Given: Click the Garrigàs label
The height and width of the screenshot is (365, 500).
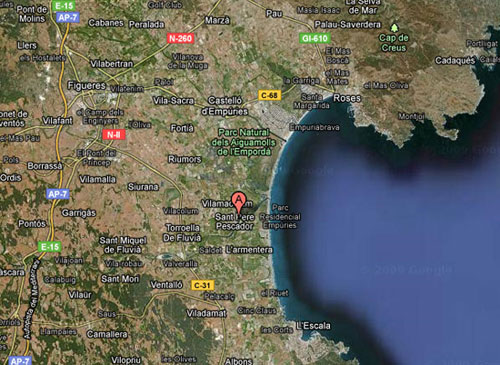Looking at the screenshot, I should 79,213.
